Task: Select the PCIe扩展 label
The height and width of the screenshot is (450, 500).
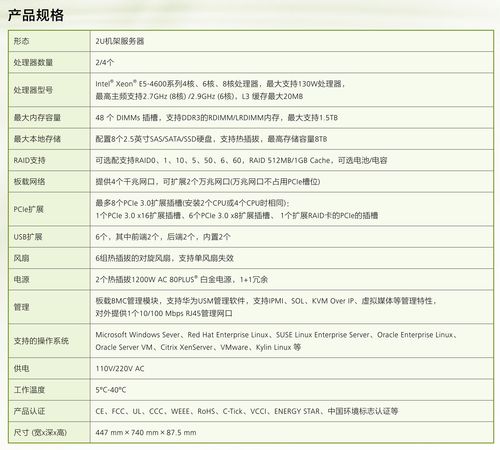Action: [x=29, y=209]
